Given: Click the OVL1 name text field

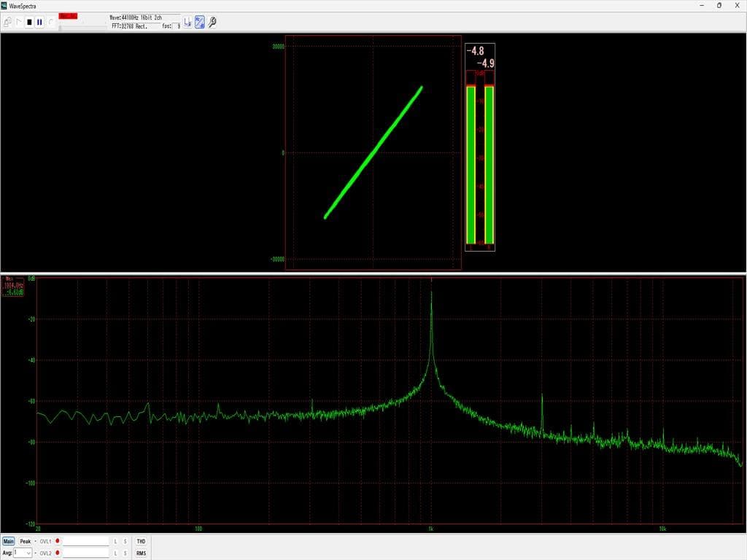Looking at the screenshot, I should pyautogui.click(x=85, y=542).
